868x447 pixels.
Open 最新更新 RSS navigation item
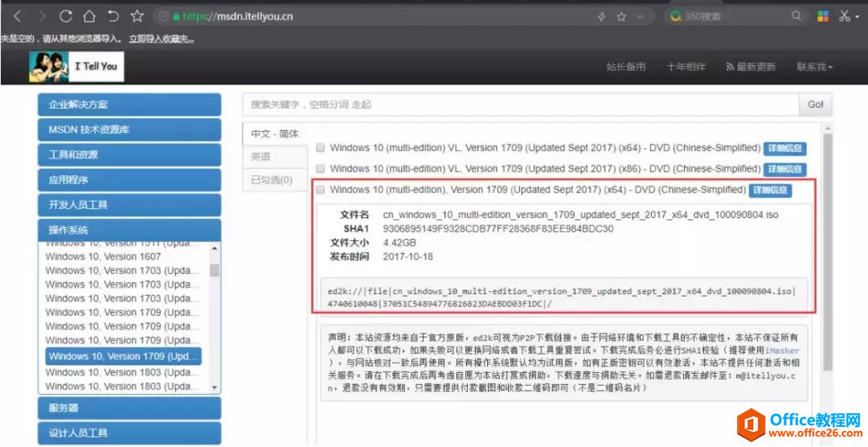751,67
